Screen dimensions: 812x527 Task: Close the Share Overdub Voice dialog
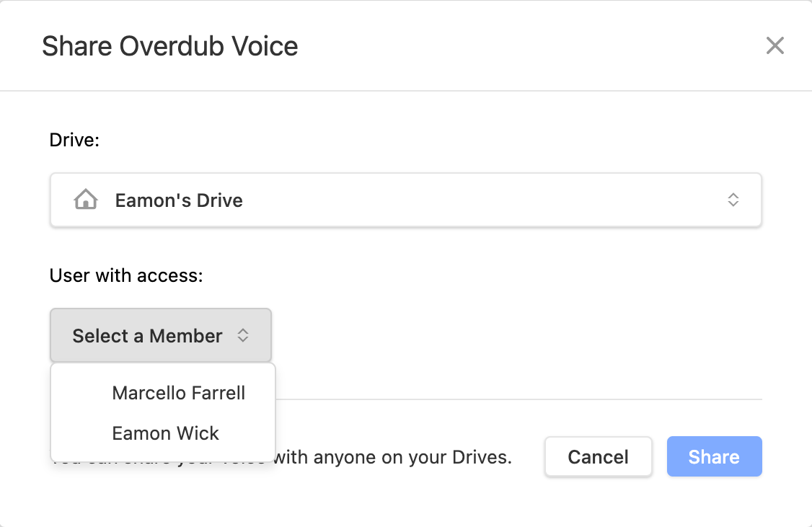pos(775,45)
